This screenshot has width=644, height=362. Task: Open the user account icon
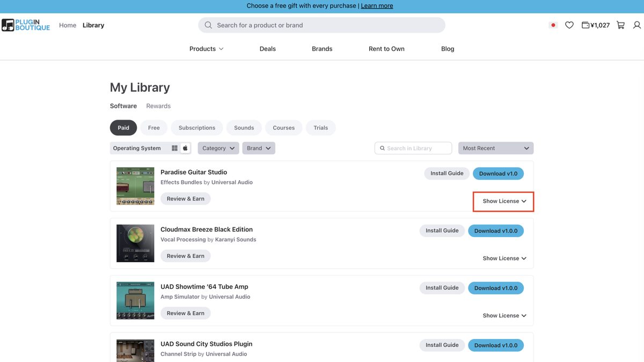[637, 25]
